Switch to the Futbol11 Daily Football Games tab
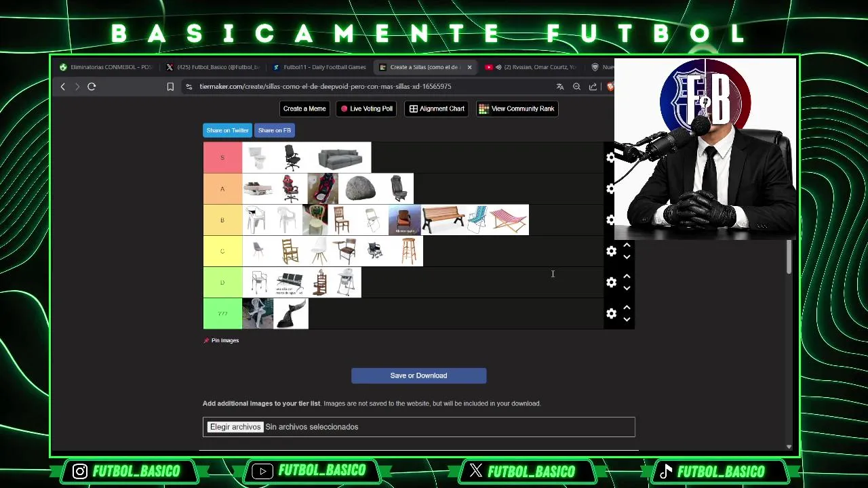 tap(319, 67)
